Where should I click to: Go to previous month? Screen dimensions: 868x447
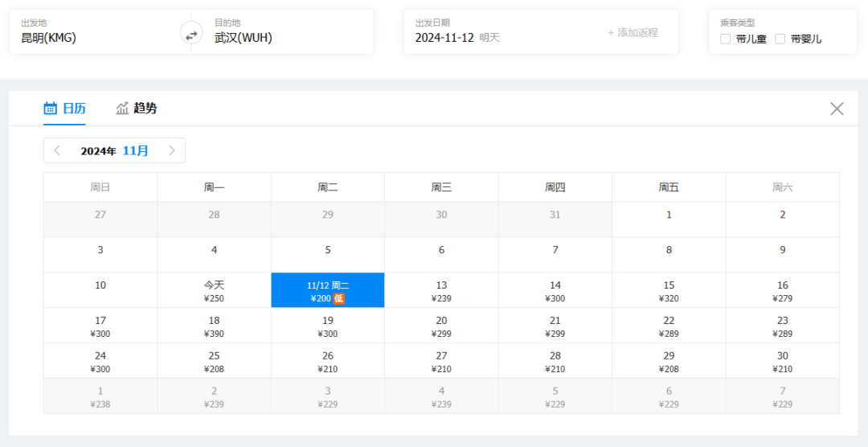coord(57,150)
